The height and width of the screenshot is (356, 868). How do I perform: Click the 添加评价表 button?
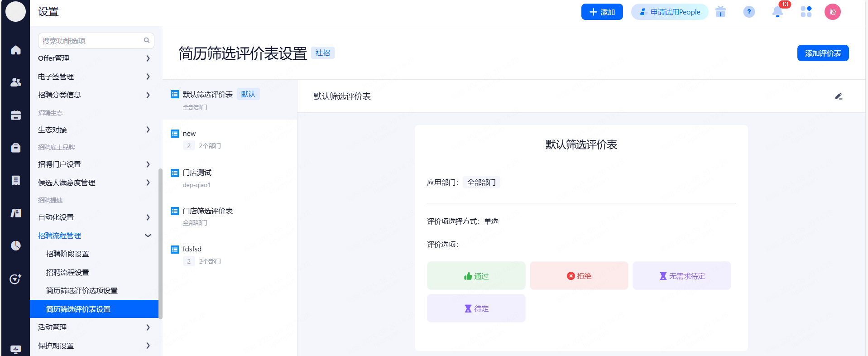point(823,53)
